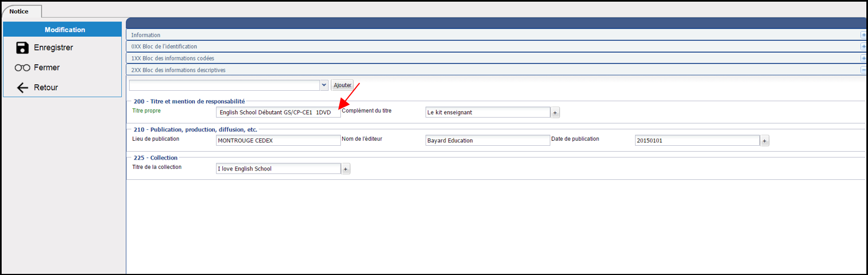868x275 pixels.
Task: Click the Nom de l'éditeur input field
Action: pyautogui.click(x=488, y=140)
